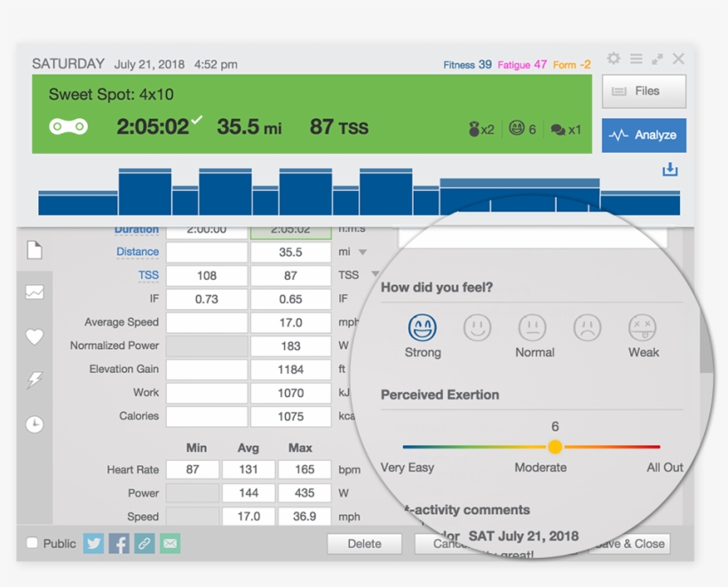Expand the distance unit mi dropdown
Image resolution: width=728 pixels, height=587 pixels.
(362, 252)
